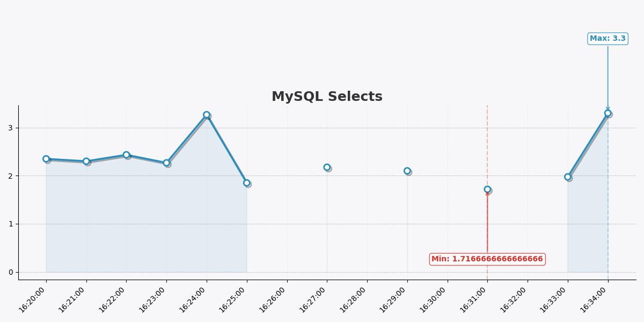Click the data point at 16:22:00

pos(126,155)
